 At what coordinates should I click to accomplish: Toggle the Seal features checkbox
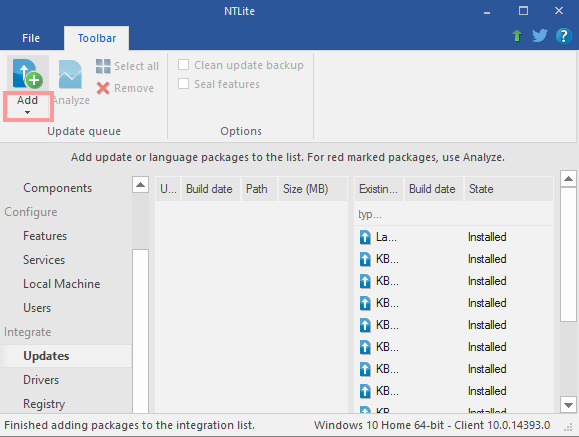[184, 84]
